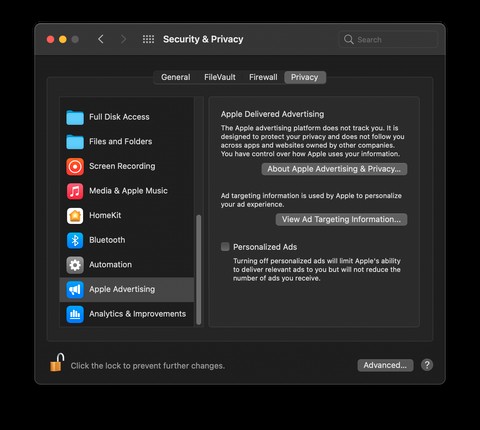Viewport: 480px width, 430px height.
Task: Select Analytics & Improvements label
Action: click(x=137, y=314)
